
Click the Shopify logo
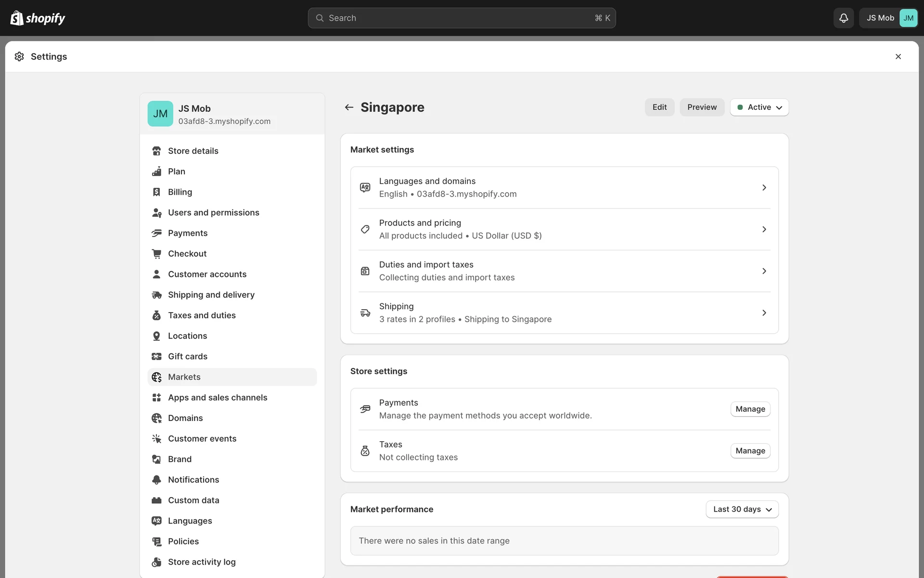click(x=38, y=18)
